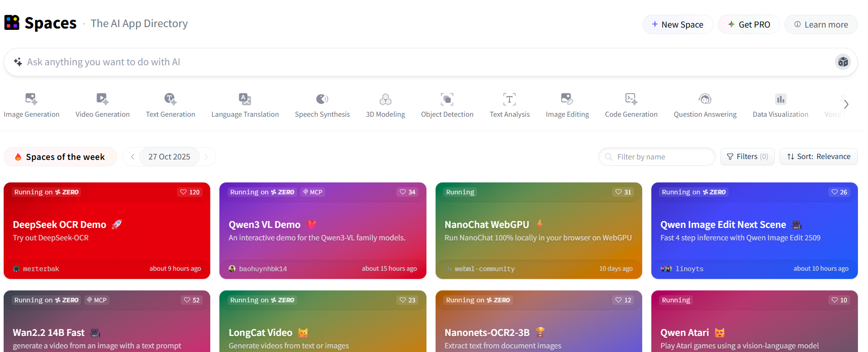Like the DeepSeek OCR Demo space
868x352 pixels.
(190, 192)
